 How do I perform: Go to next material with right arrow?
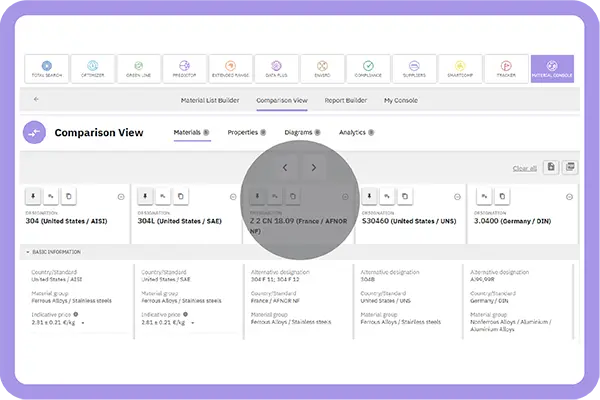(314, 167)
